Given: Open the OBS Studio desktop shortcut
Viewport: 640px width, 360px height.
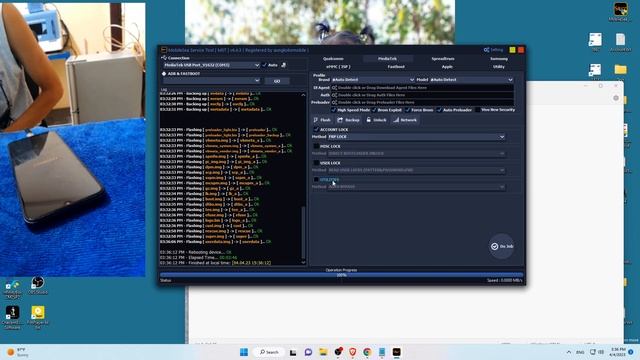Looking at the screenshot, I should pos(38,285).
